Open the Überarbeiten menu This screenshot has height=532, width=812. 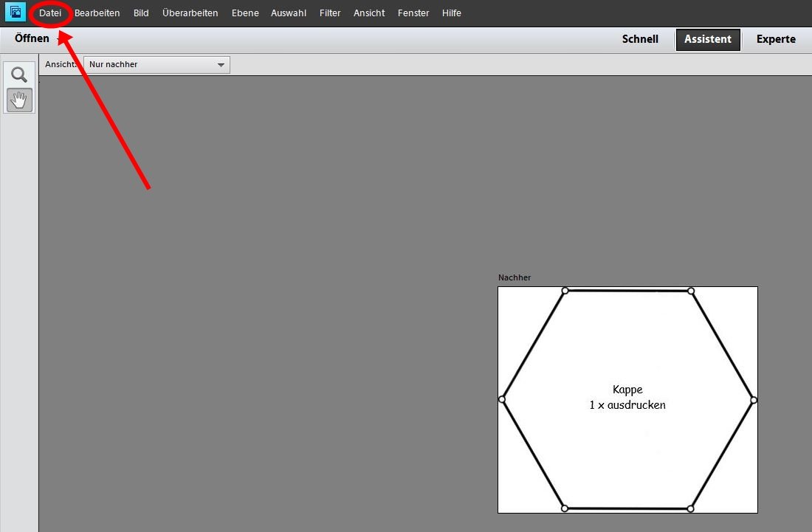click(190, 13)
